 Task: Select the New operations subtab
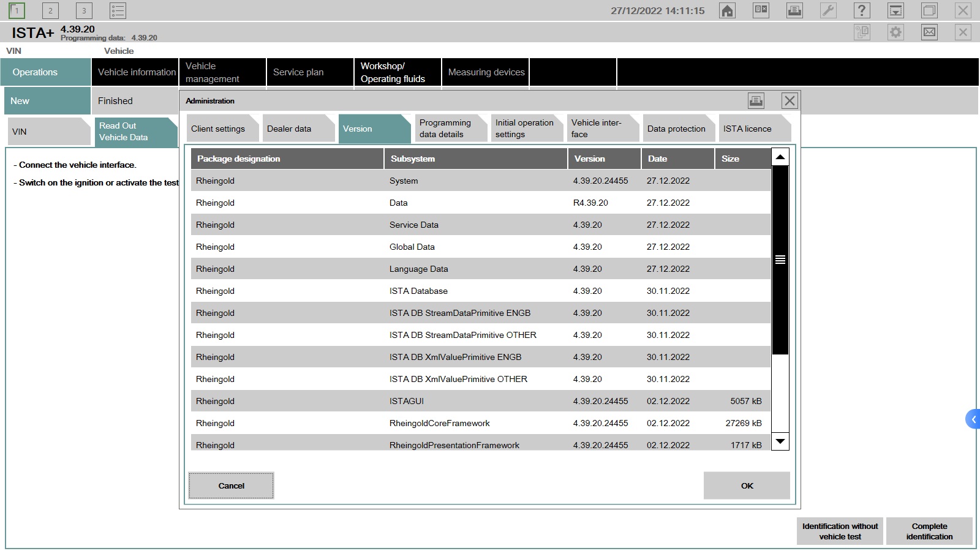47,101
